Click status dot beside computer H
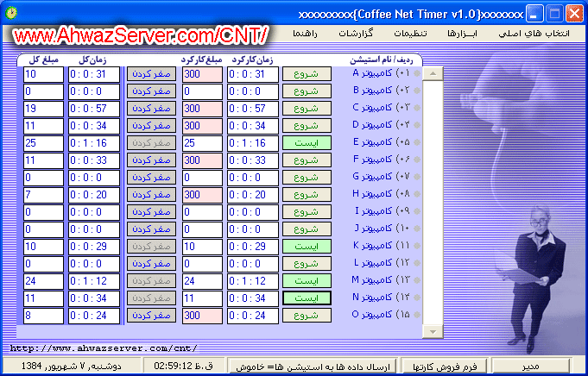The height and width of the screenshot is (376, 588). click(417, 194)
